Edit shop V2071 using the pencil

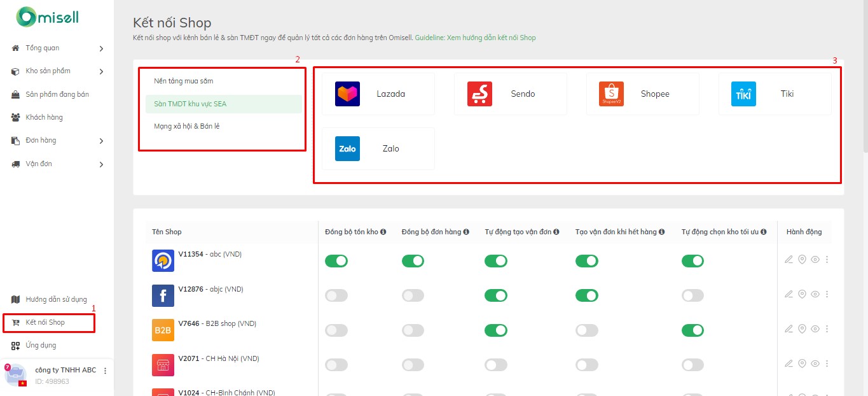[x=789, y=364]
